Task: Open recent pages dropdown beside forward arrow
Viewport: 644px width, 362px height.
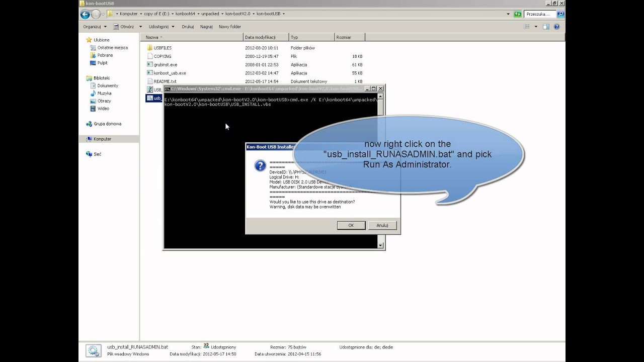Action: [x=103, y=14]
